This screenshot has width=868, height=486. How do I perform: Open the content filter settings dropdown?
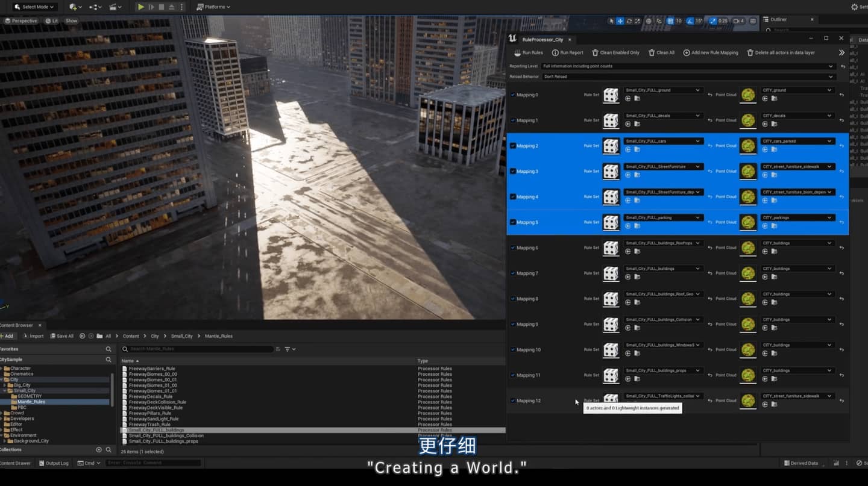click(290, 349)
